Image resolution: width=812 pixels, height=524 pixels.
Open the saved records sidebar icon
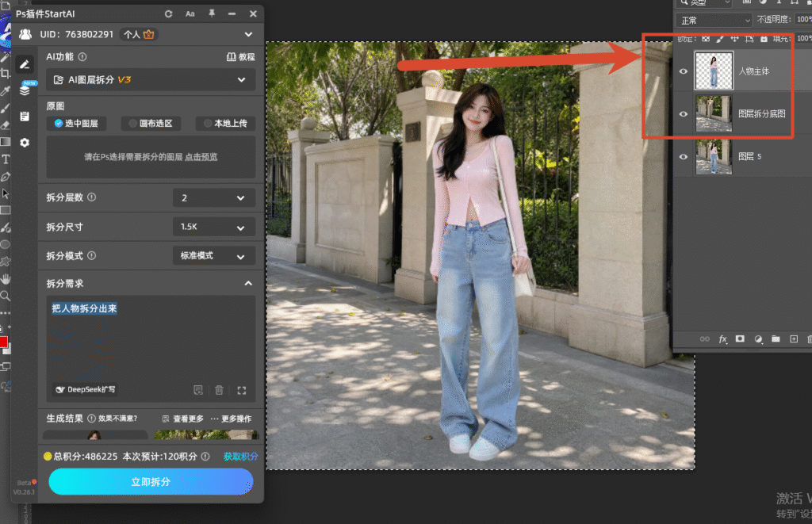(25, 116)
